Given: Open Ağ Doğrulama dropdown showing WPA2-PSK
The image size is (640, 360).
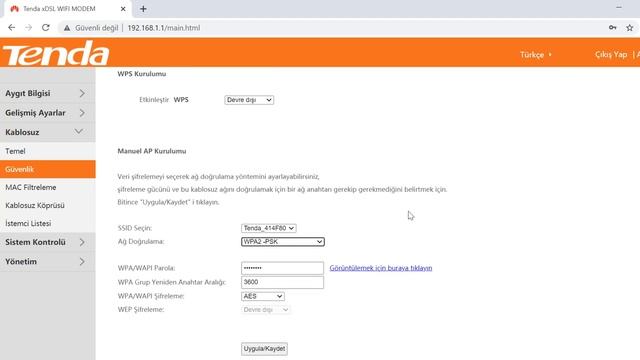Looking at the screenshot, I should 283,242.
